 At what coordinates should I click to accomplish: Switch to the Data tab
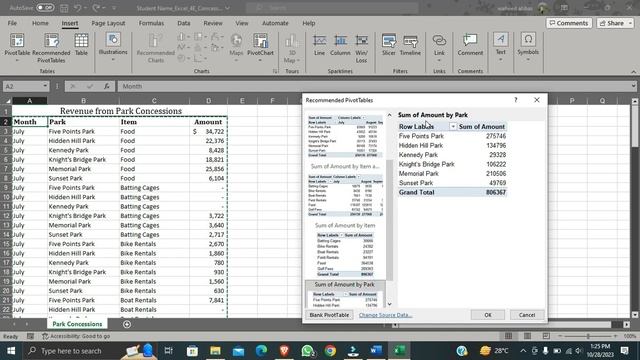point(184,23)
